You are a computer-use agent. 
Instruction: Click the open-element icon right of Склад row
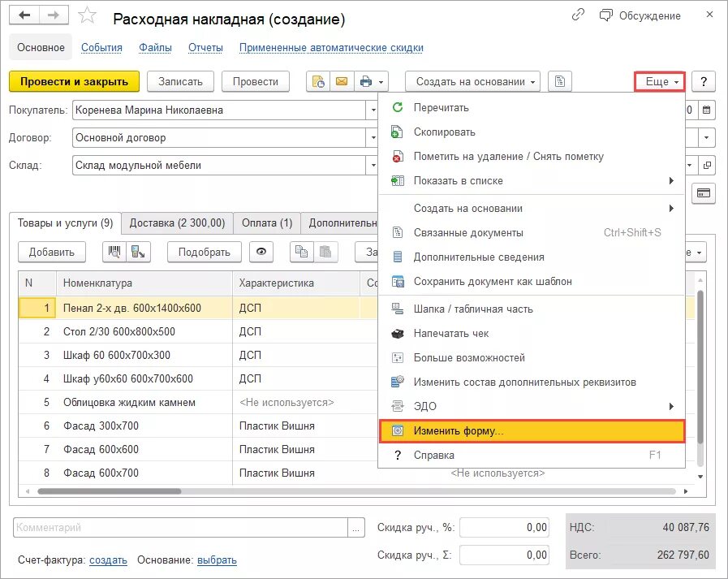point(707,165)
